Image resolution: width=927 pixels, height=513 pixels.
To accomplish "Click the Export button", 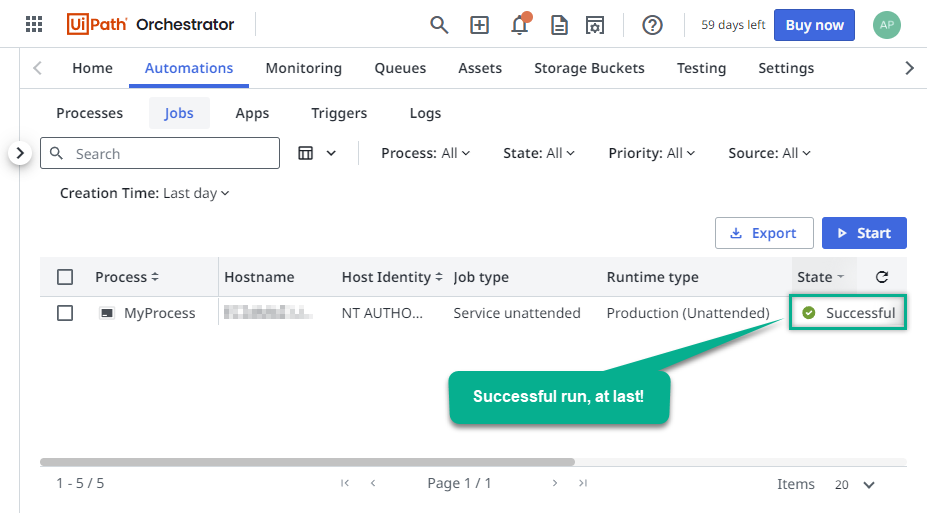I will coord(764,233).
